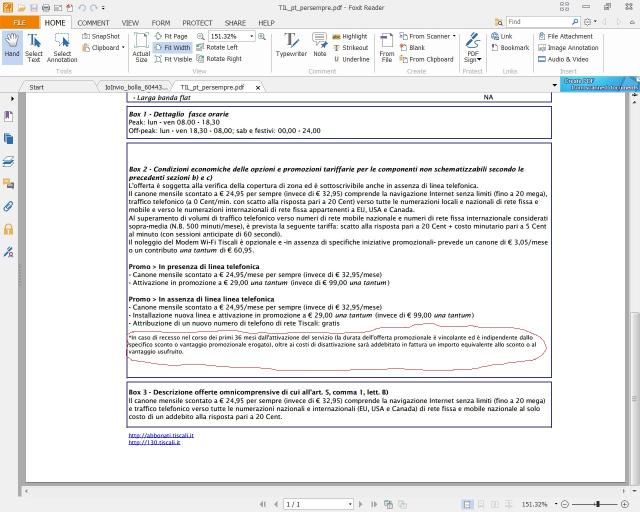Image resolution: width=640 pixels, height=512 pixels.
Task: Select the Hand tool
Action: point(12,46)
